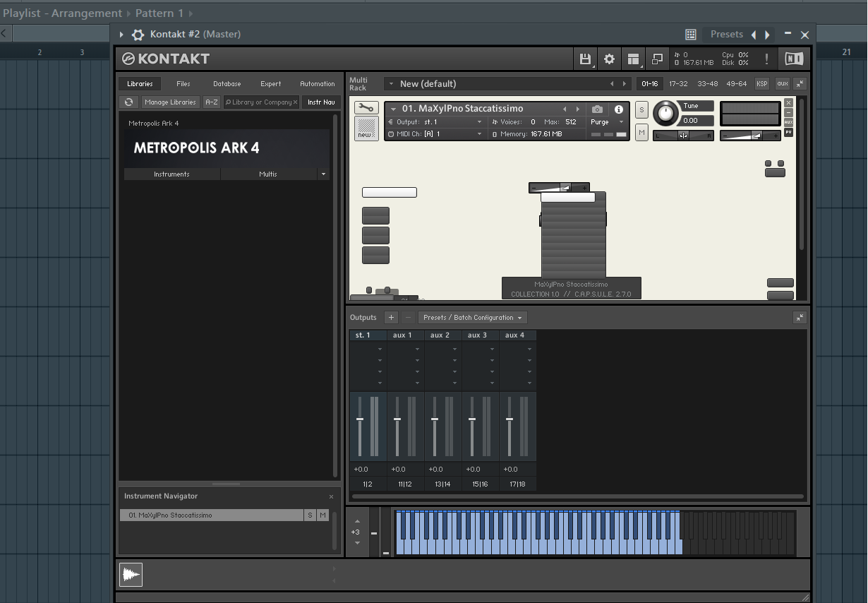Toggle the aux sends display in the rack header
Image resolution: width=868 pixels, height=603 pixels.
pyautogui.click(x=783, y=83)
